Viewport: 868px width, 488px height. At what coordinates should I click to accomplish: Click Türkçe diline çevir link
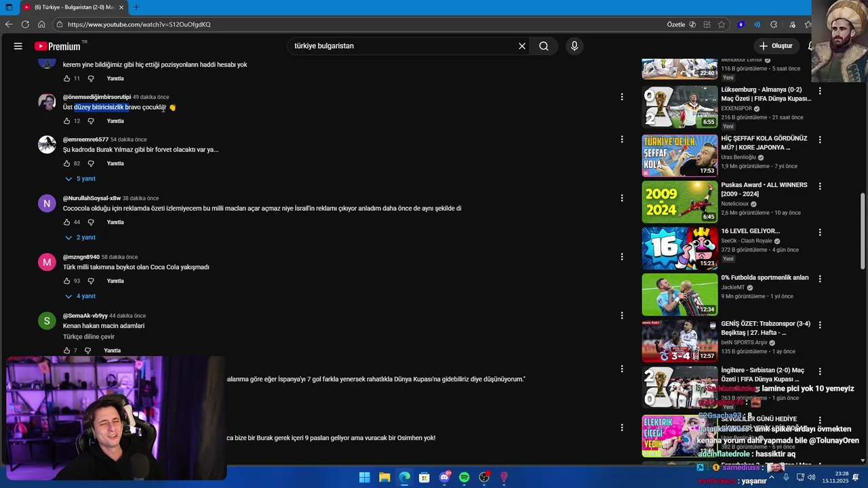click(x=89, y=337)
